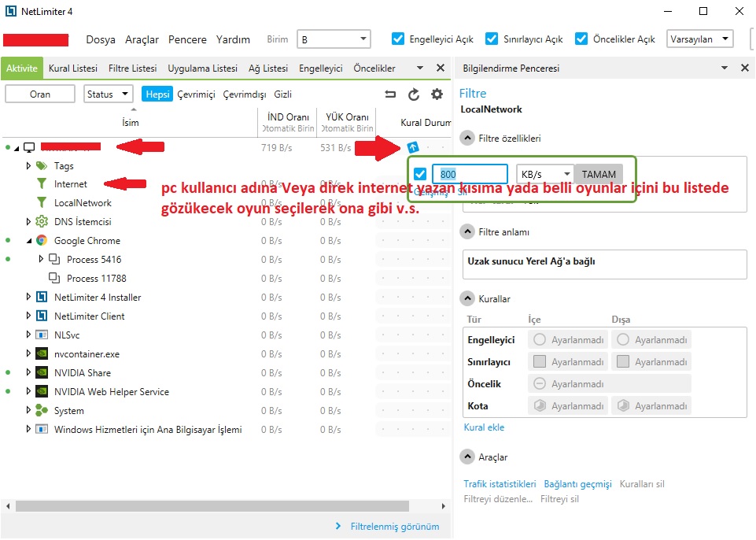Open the Status dropdown
The image size is (756, 540).
(x=109, y=94)
